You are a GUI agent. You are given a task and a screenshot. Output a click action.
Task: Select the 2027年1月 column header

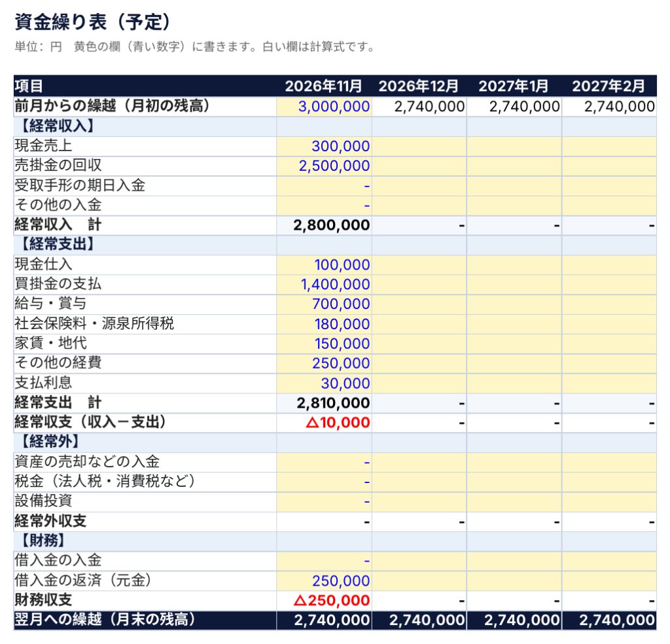click(514, 86)
